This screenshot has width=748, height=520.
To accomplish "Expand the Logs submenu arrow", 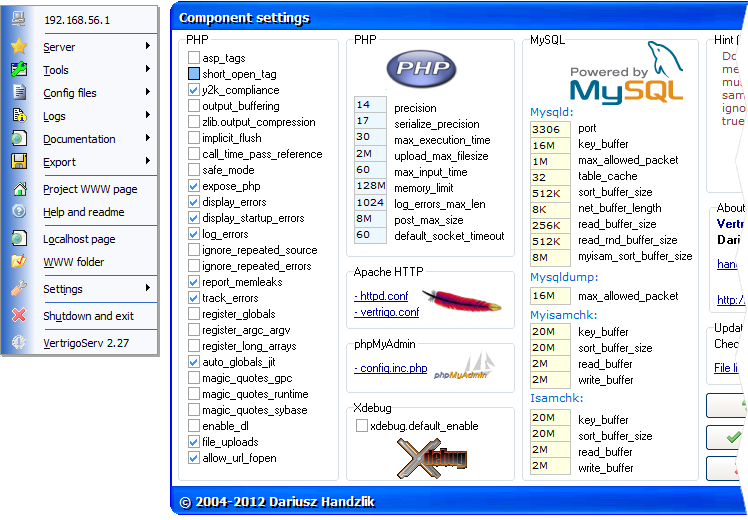I will point(148,114).
